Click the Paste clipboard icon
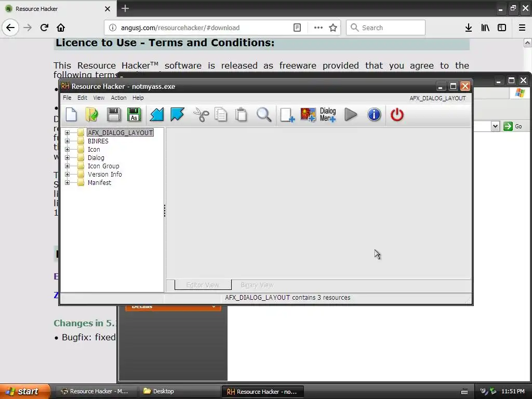Image resolution: width=532 pixels, height=399 pixels. point(241,114)
